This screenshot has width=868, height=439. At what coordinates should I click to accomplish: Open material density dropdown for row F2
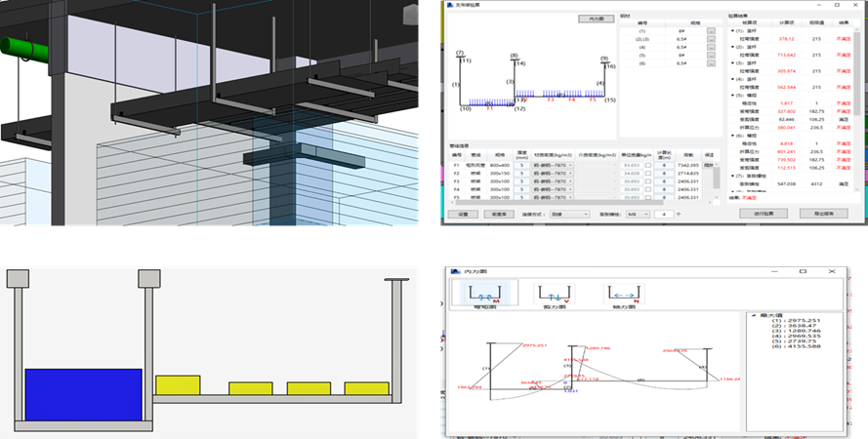coord(553,174)
